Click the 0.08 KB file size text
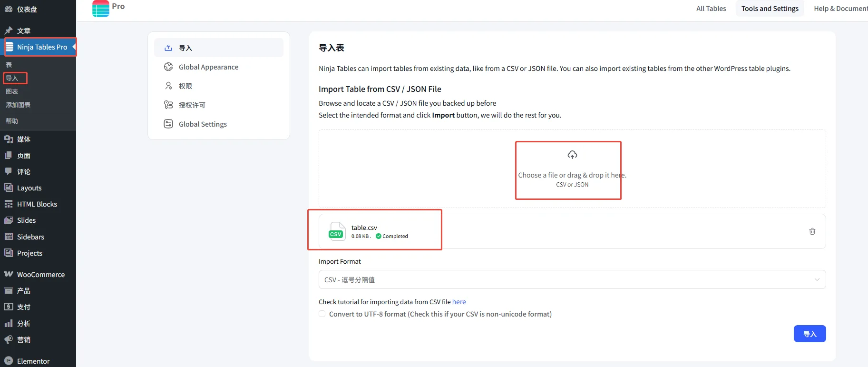868x367 pixels. click(360, 236)
